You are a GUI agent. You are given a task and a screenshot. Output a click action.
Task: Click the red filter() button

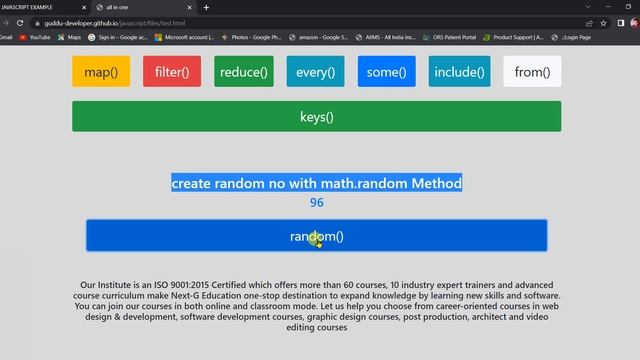pos(172,71)
